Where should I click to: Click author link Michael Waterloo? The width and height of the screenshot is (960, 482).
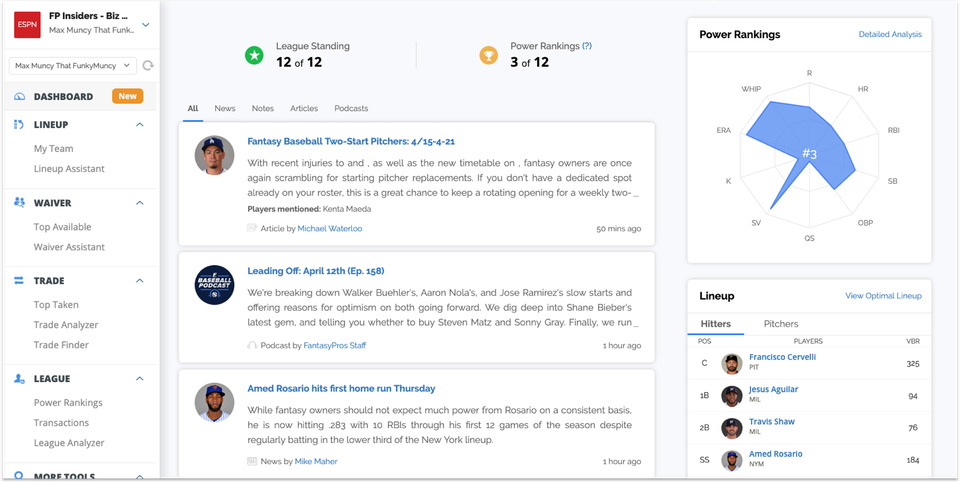point(330,228)
